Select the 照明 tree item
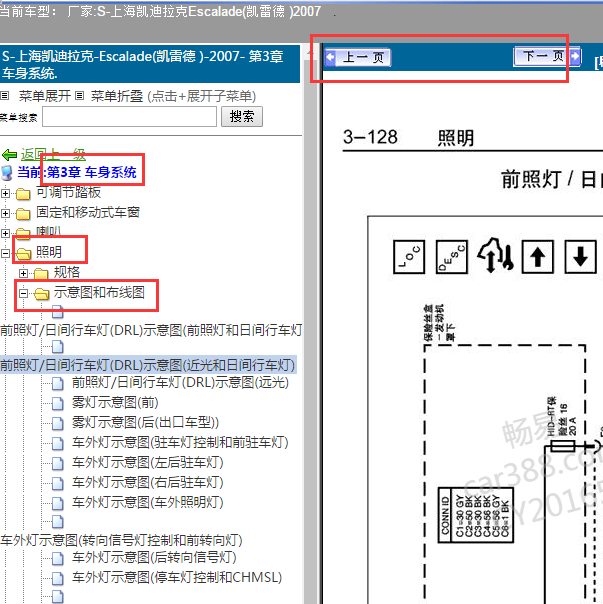 coord(49,252)
